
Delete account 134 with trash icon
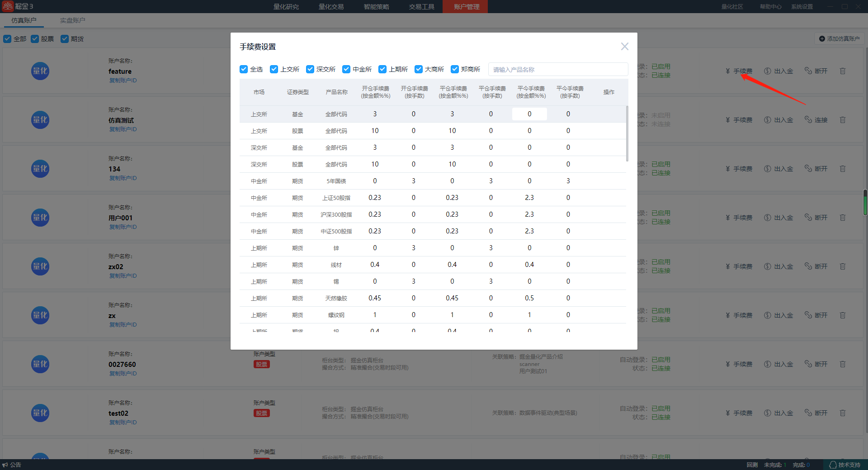pyautogui.click(x=843, y=169)
